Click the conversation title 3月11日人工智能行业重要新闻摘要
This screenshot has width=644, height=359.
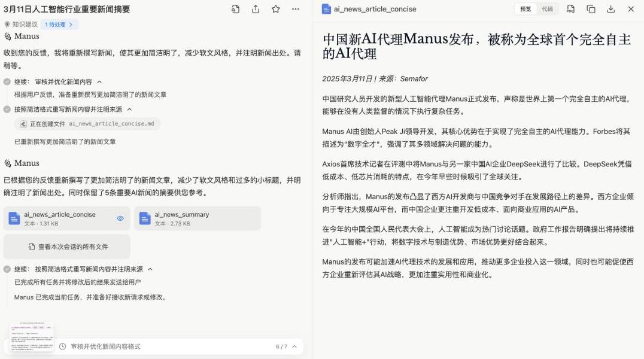pos(67,9)
